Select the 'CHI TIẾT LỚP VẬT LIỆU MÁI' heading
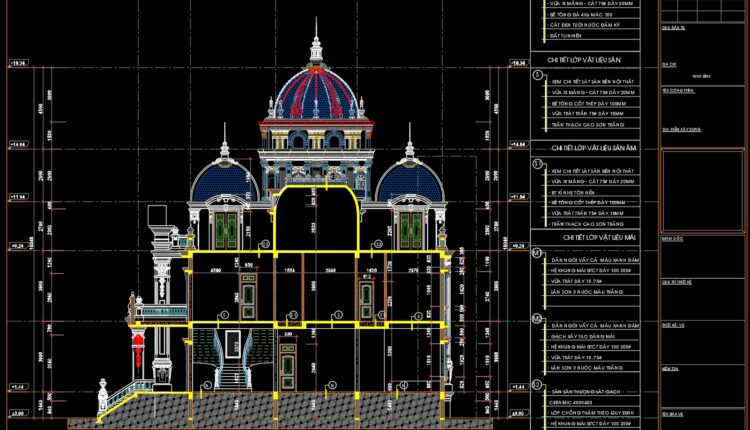The width and height of the screenshot is (750, 430). (599, 237)
